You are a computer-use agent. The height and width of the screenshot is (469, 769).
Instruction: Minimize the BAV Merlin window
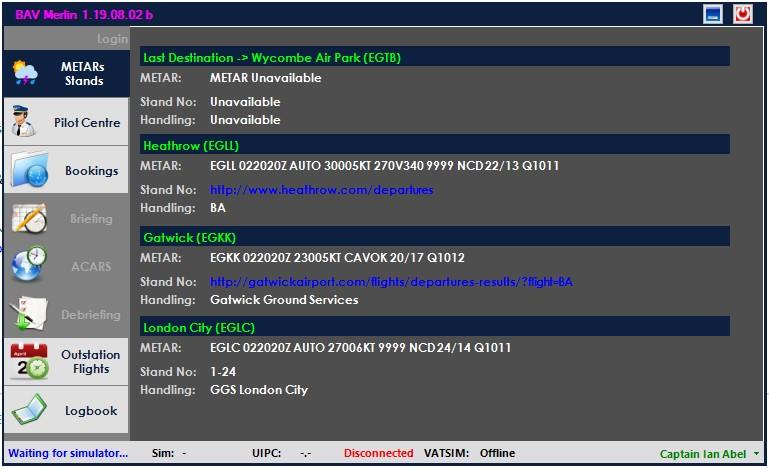713,14
